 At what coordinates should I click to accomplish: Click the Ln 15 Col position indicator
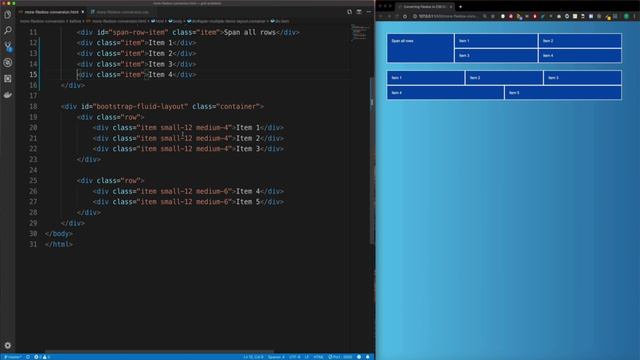click(253, 357)
